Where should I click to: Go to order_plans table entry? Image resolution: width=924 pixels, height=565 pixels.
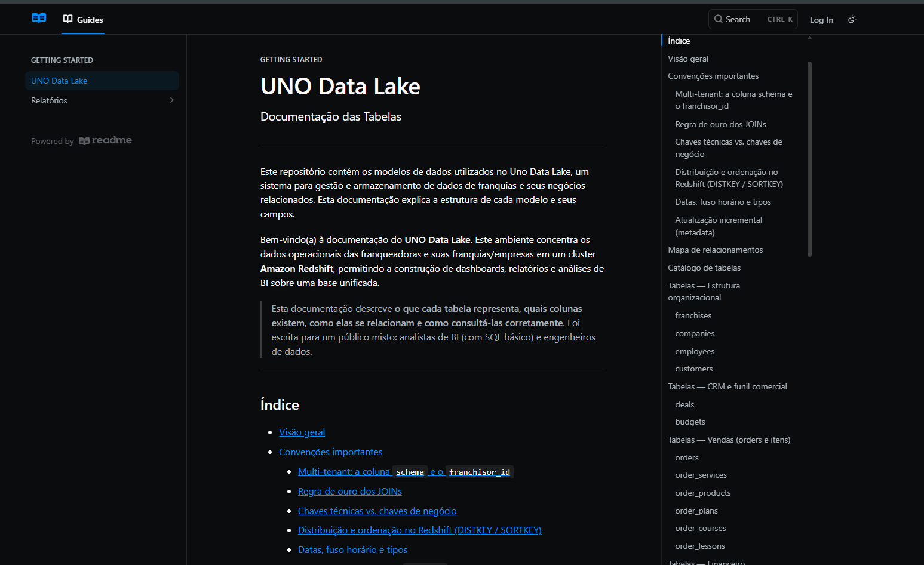(696, 511)
